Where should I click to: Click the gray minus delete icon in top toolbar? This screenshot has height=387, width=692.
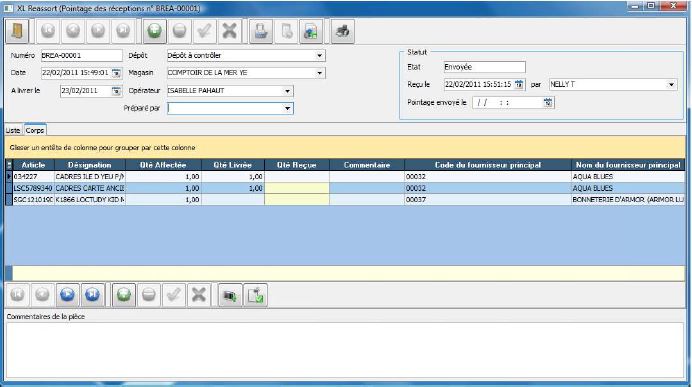180,31
